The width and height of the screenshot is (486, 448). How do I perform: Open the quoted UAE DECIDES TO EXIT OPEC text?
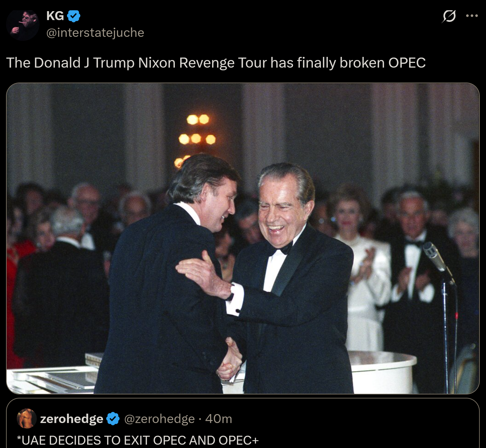(138, 440)
